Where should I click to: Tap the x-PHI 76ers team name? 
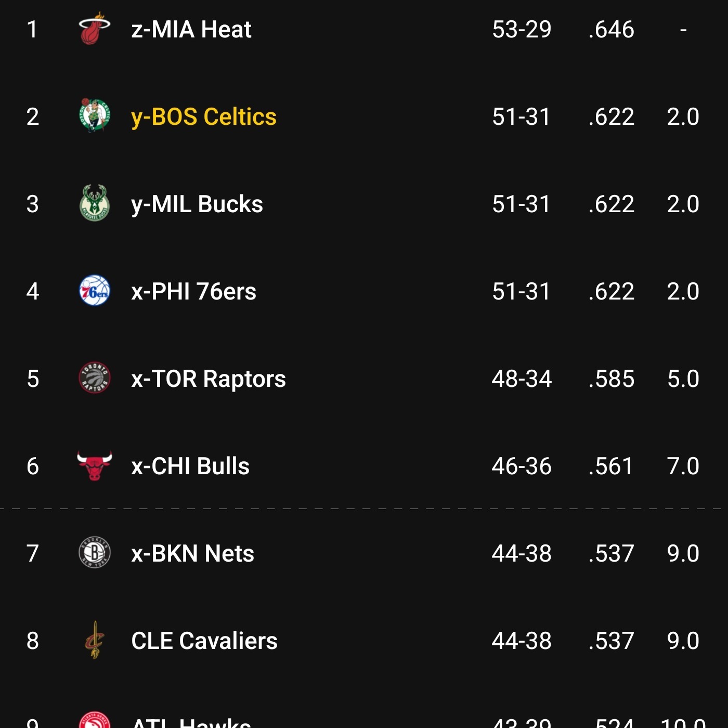[193, 291]
